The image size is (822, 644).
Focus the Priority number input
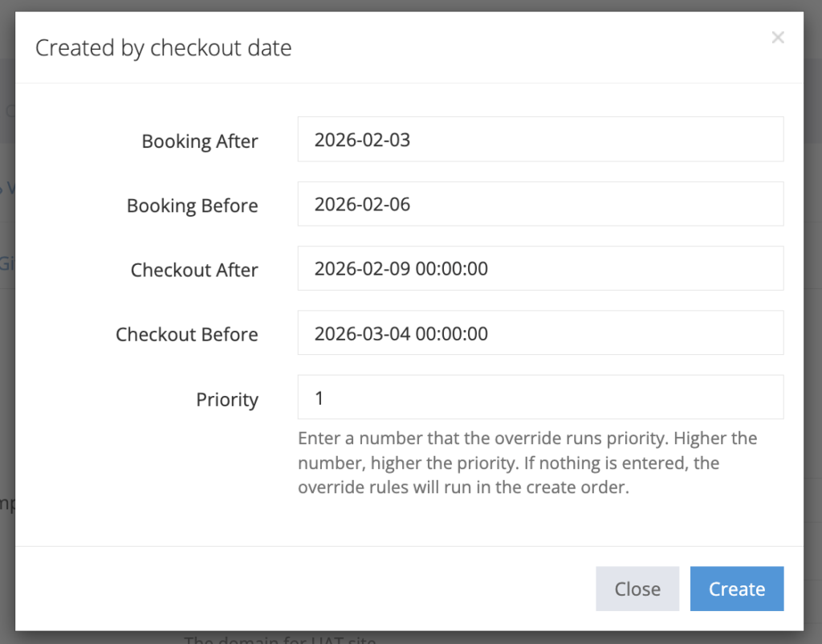click(539, 397)
